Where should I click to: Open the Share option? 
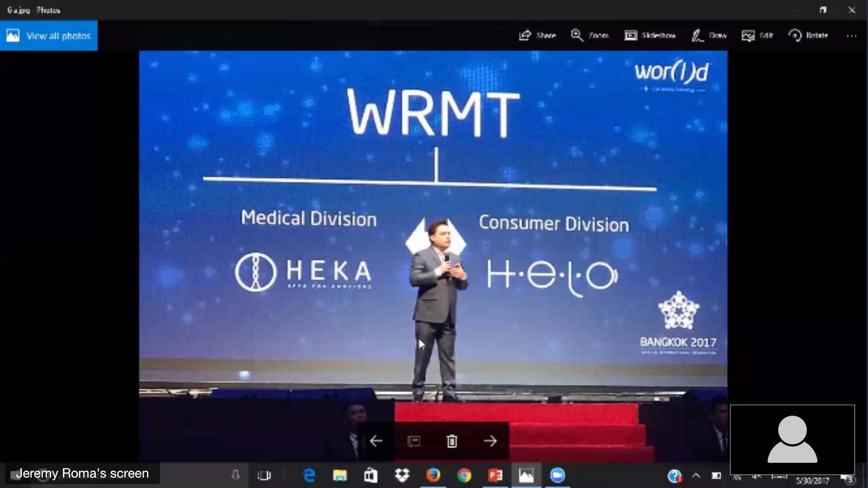(x=537, y=36)
